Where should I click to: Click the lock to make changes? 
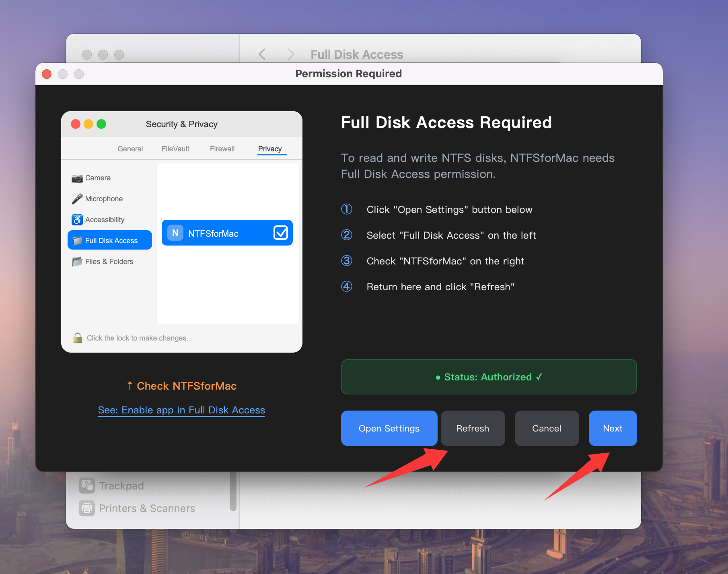tap(78, 337)
